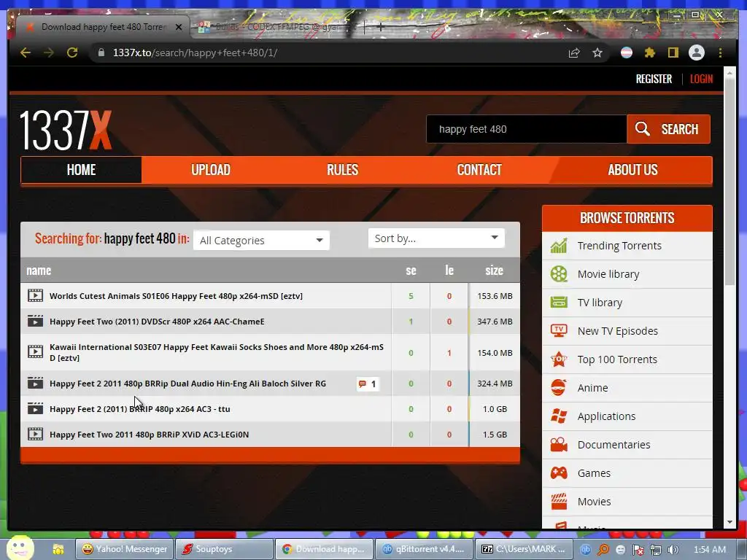Click the share page icon in address bar
The image size is (747, 560).
574,52
